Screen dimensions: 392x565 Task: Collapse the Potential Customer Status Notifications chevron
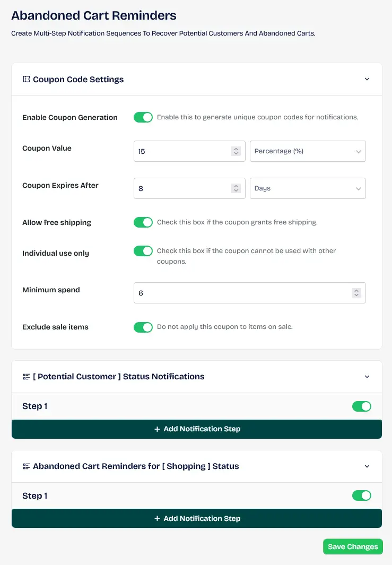click(367, 377)
